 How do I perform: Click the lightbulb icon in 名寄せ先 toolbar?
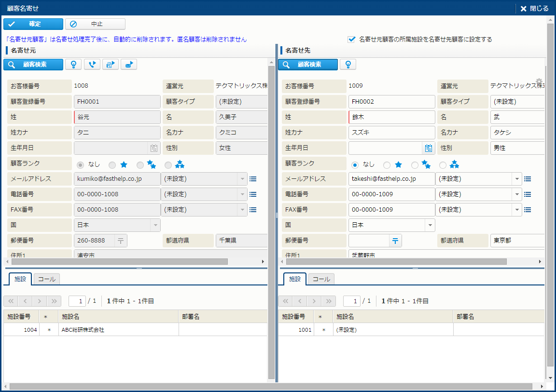point(348,65)
